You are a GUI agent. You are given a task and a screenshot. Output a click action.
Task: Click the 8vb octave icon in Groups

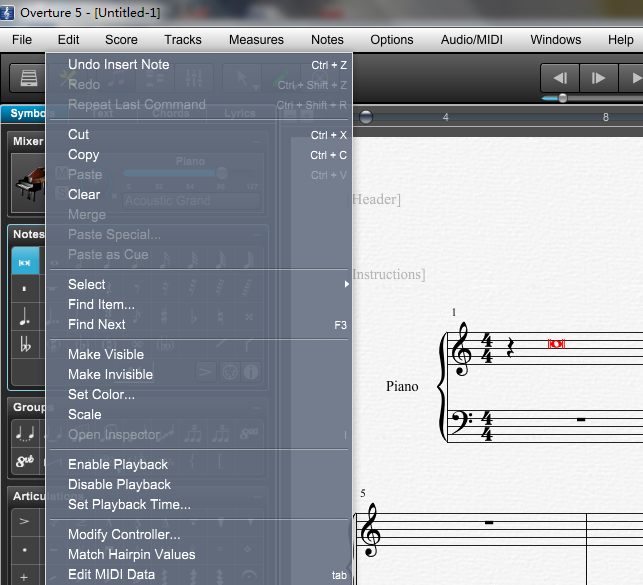pos(25,461)
